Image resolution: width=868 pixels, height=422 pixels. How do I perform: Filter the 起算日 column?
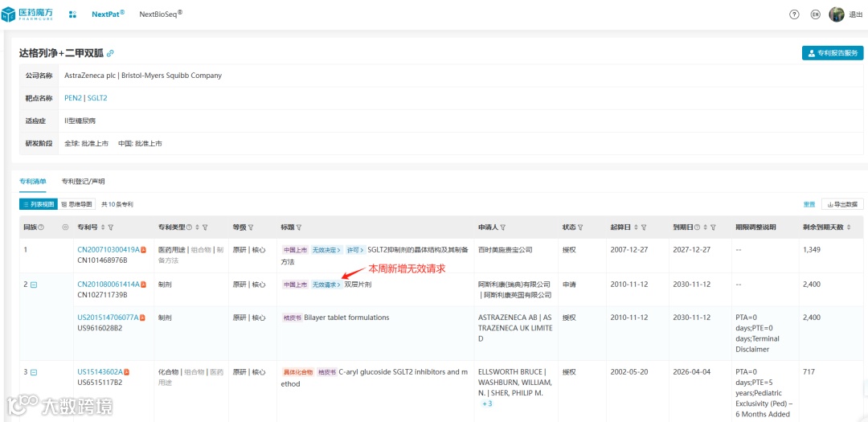(644, 227)
